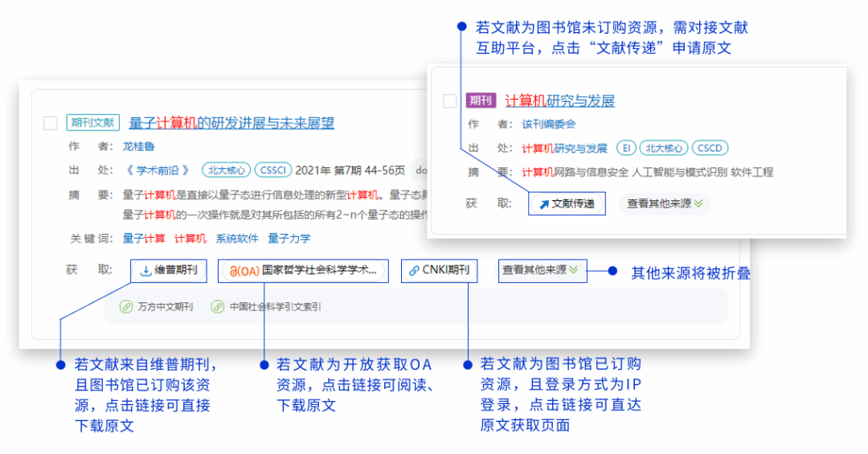Click the purple 期刊 badge

click(x=481, y=100)
